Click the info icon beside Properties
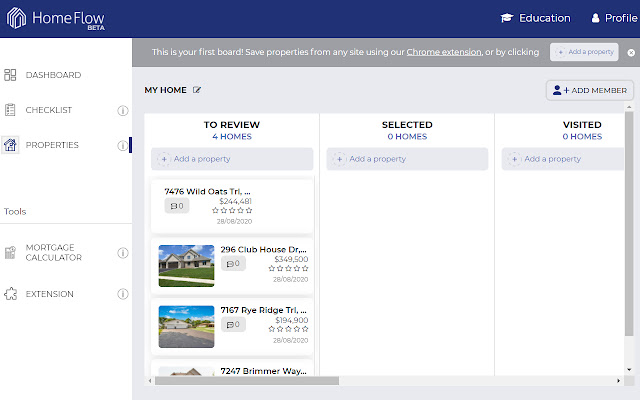 (123, 145)
